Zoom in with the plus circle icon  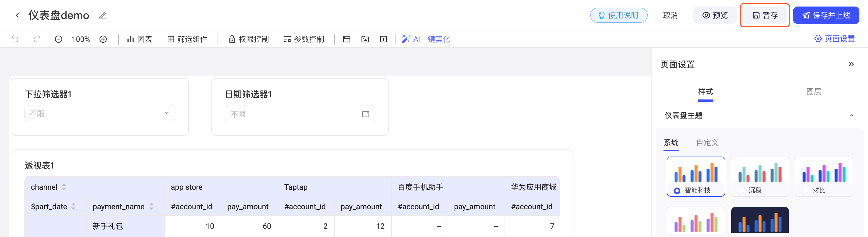(x=103, y=39)
